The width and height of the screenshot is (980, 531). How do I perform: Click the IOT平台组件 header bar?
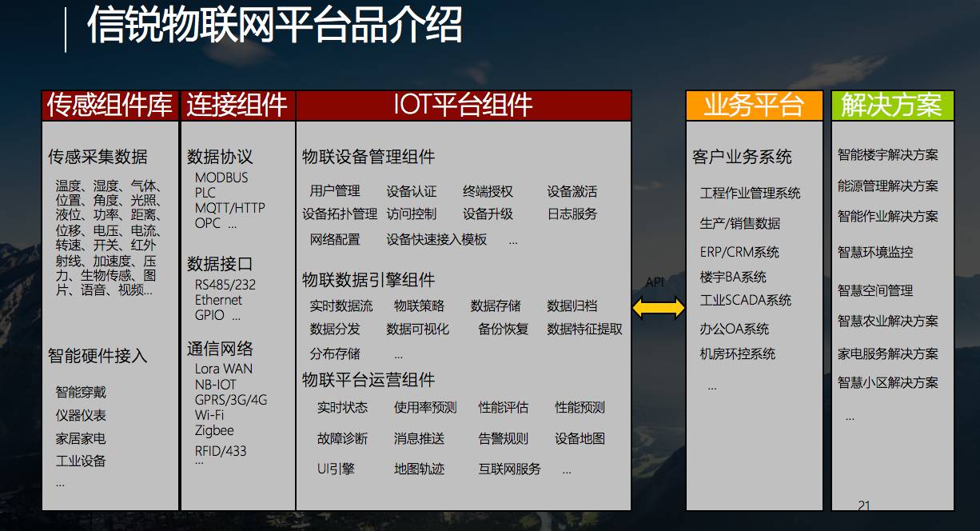coord(463,106)
